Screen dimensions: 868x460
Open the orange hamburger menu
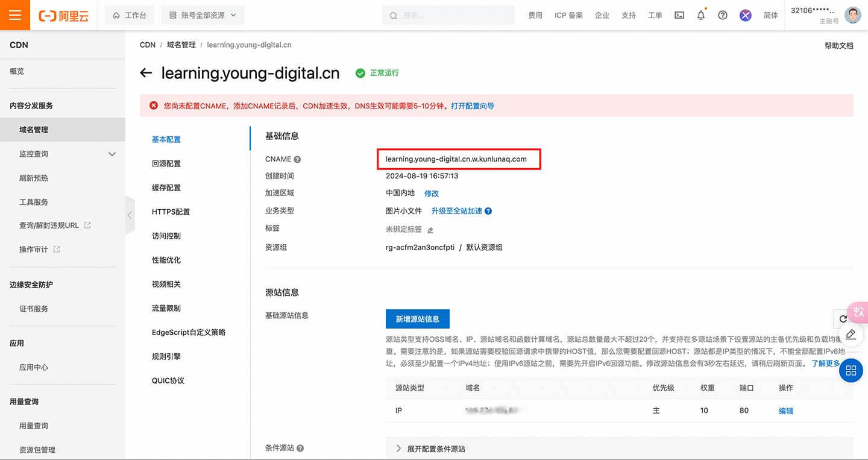pos(15,15)
